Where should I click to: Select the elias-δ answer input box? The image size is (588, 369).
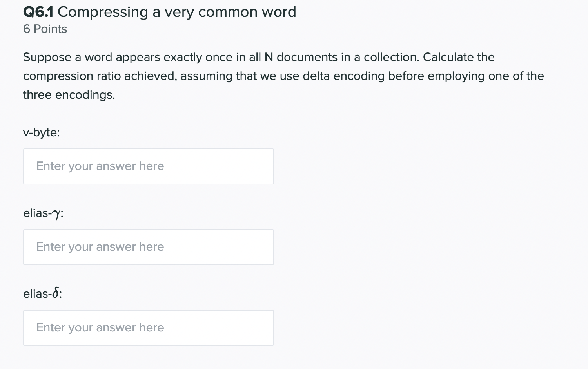(148, 328)
